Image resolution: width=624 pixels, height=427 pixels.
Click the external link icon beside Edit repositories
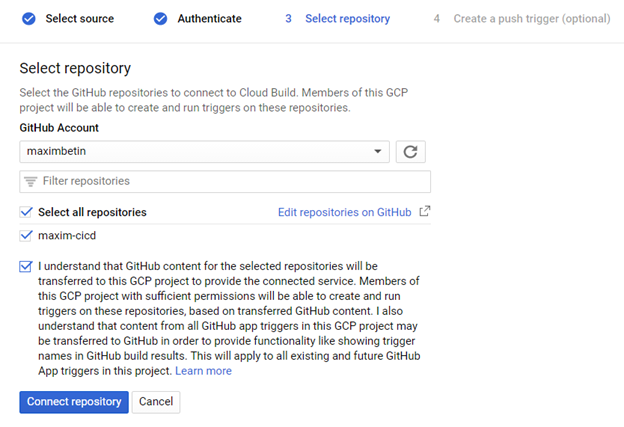click(425, 212)
